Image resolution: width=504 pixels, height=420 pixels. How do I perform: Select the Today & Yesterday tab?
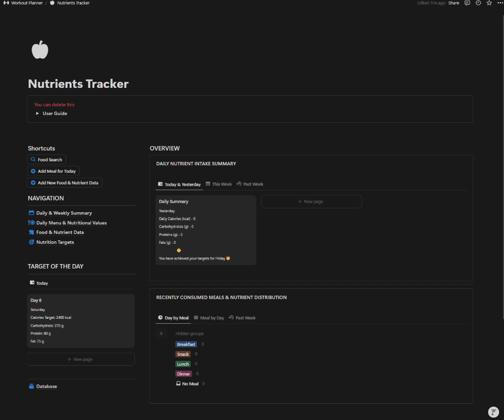coord(179,184)
